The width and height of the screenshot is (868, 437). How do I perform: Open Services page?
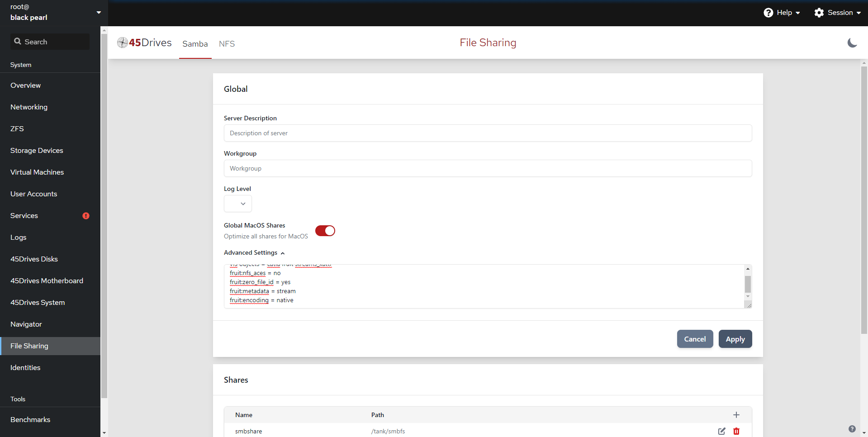pos(50,216)
